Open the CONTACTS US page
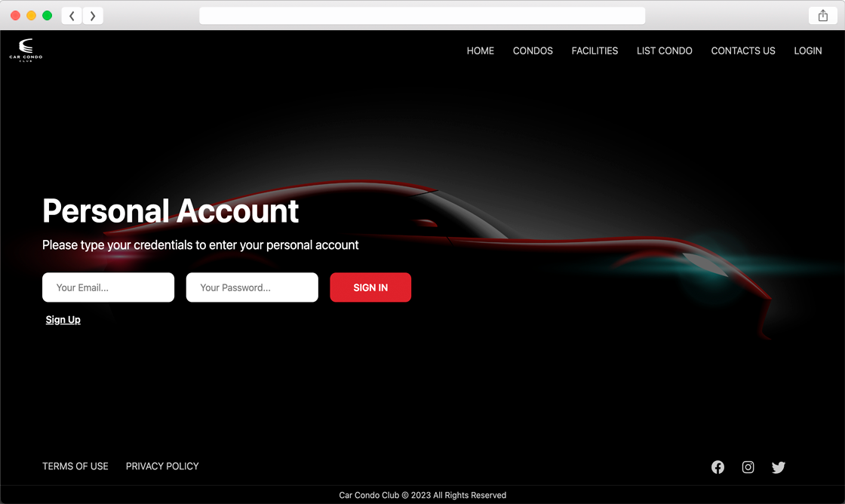The height and width of the screenshot is (504, 845). pos(742,51)
